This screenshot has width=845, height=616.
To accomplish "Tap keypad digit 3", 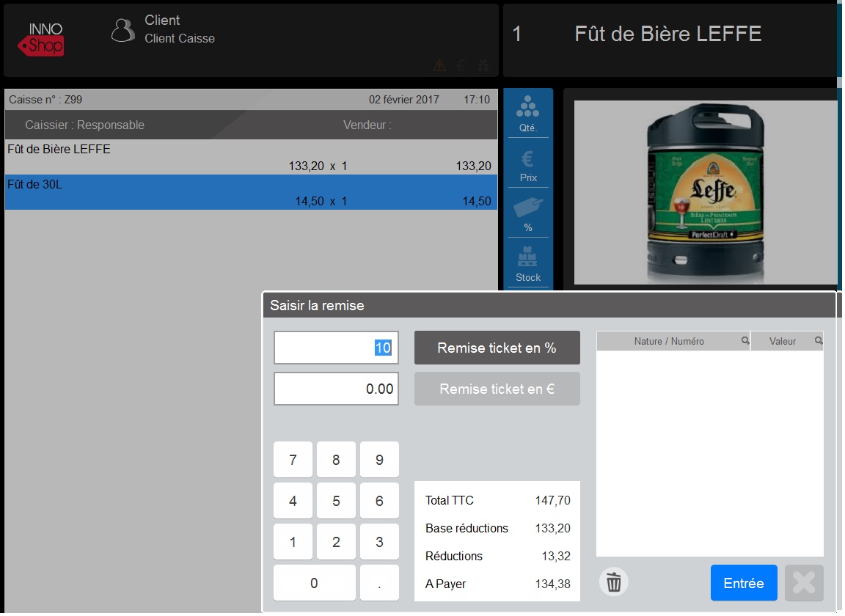I will coord(379,542).
